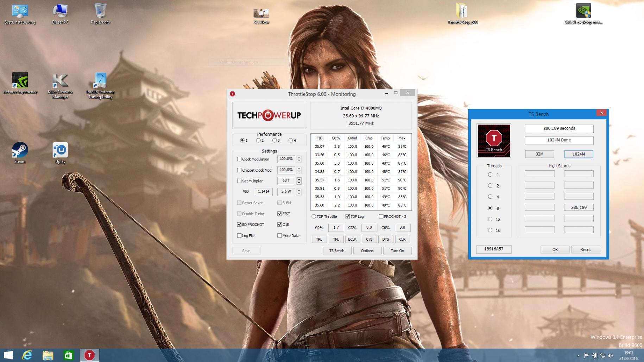Click the VID value field 1.1414
The image size is (644, 362).
tap(264, 192)
